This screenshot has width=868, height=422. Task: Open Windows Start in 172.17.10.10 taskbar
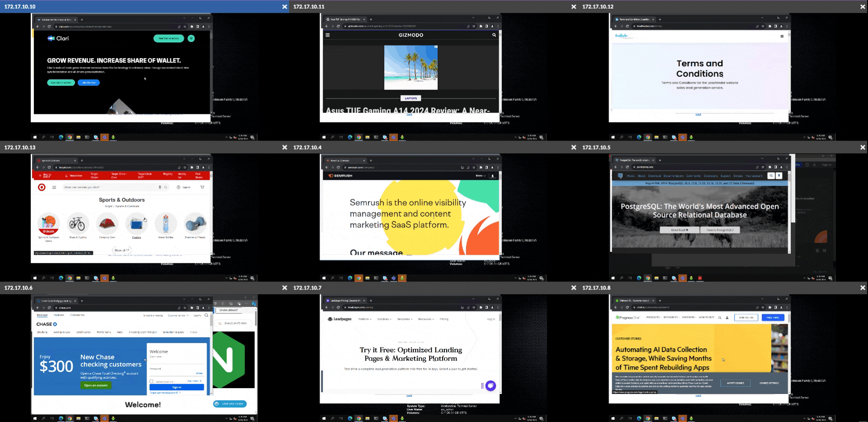coord(35,137)
